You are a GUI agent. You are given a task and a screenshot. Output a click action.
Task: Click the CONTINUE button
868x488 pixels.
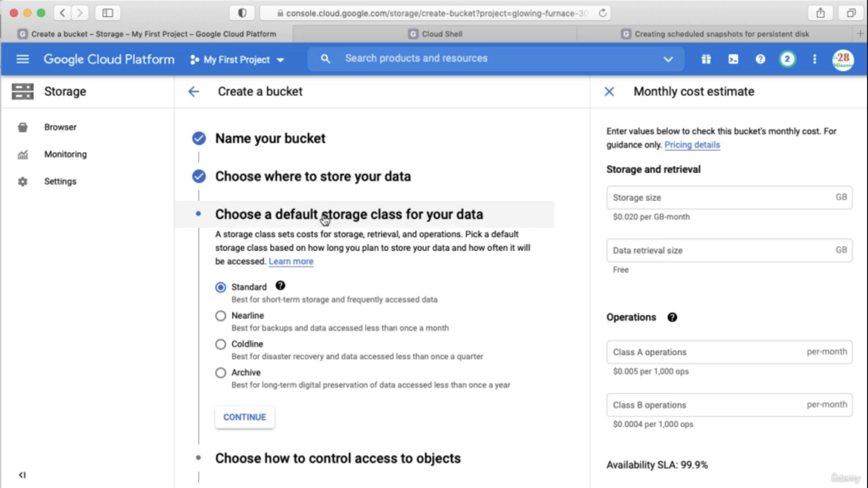click(245, 417)
